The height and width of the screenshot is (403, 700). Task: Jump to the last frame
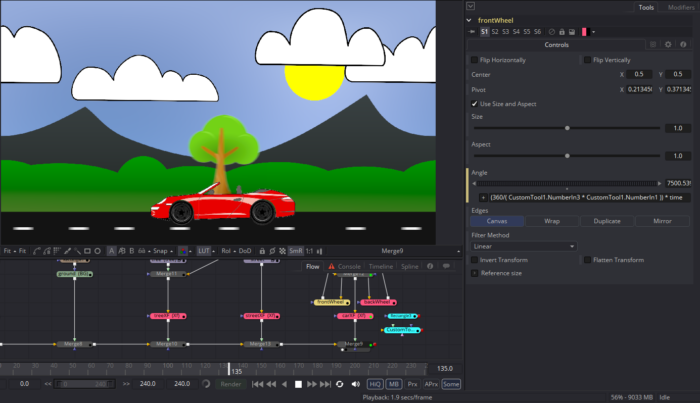pyautogui.click(x=326, y=384)
